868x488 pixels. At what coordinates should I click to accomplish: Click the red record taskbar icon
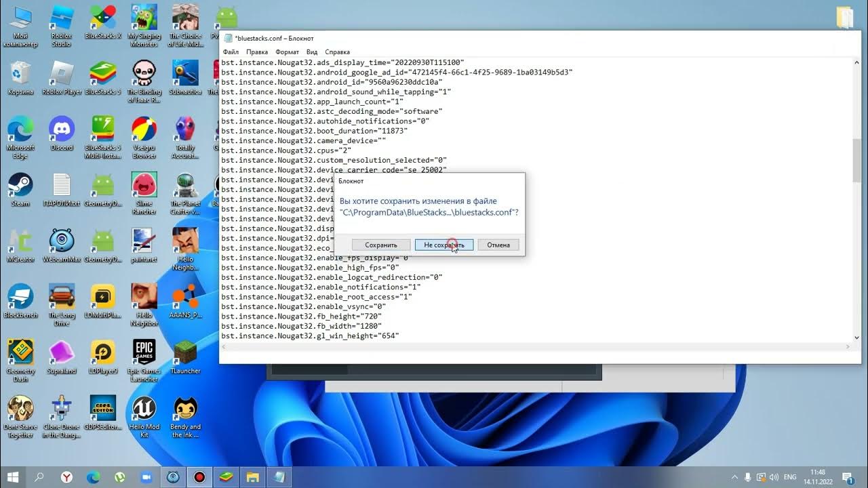[x=199, y=476]
